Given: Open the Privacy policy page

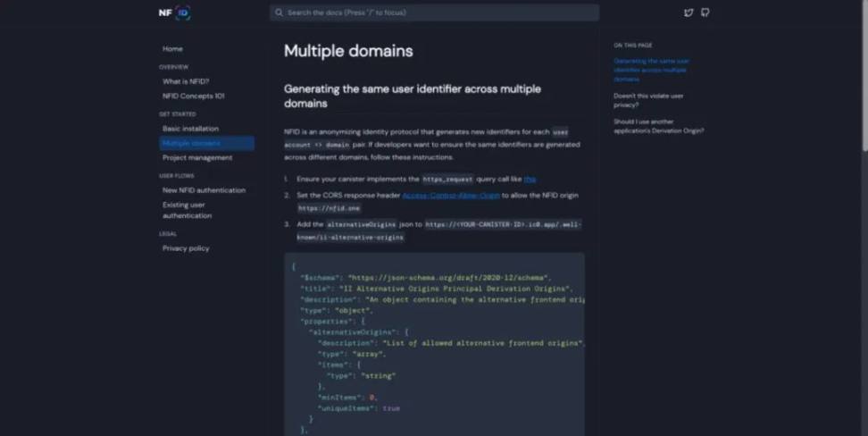Looking at the screenshot, I should pyautogui.click(x=186, y=248).
